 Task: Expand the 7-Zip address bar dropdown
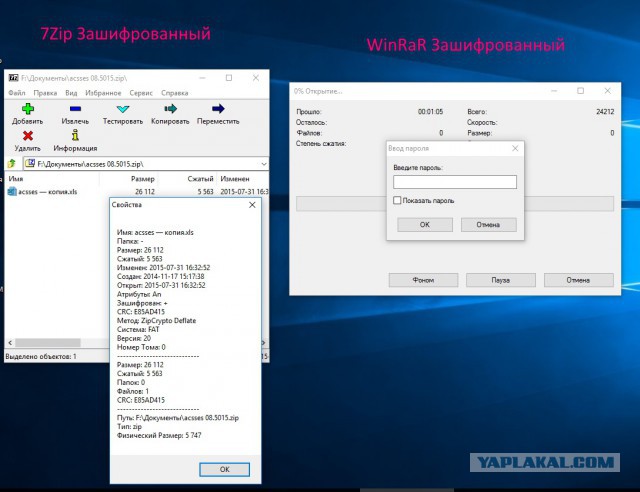264,164
